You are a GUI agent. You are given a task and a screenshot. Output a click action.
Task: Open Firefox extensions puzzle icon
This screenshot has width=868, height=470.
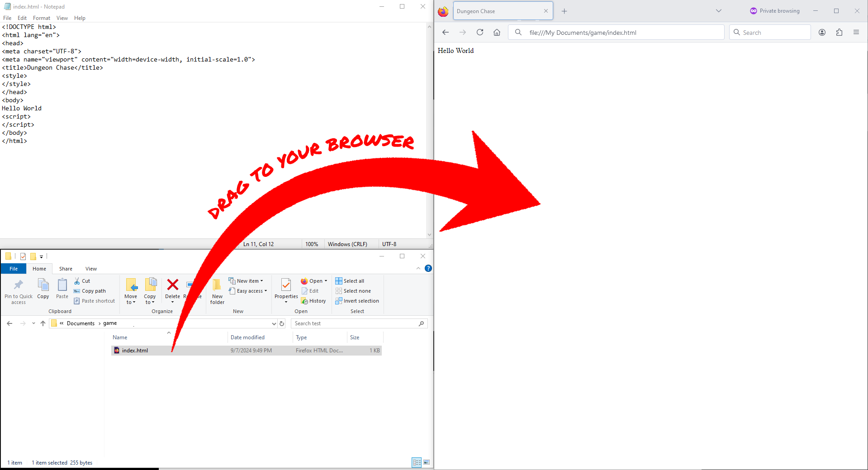click(839, 32)
